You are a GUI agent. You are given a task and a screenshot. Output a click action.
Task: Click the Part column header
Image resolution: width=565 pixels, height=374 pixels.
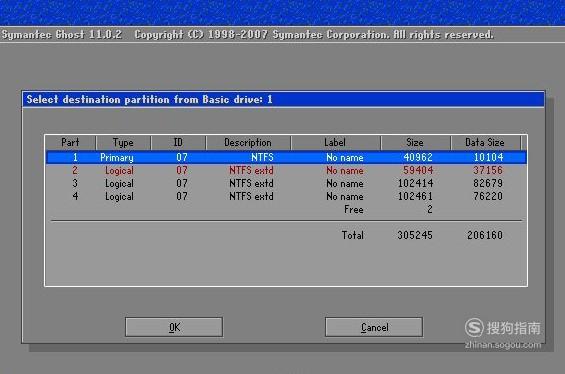pos(70,143)
